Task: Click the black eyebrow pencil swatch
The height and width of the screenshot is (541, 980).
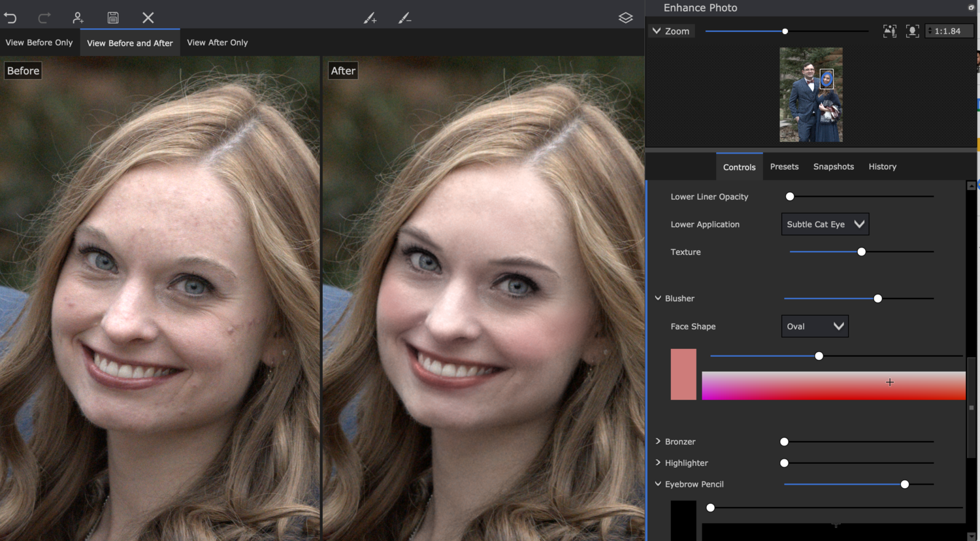Action: [683, 521]
